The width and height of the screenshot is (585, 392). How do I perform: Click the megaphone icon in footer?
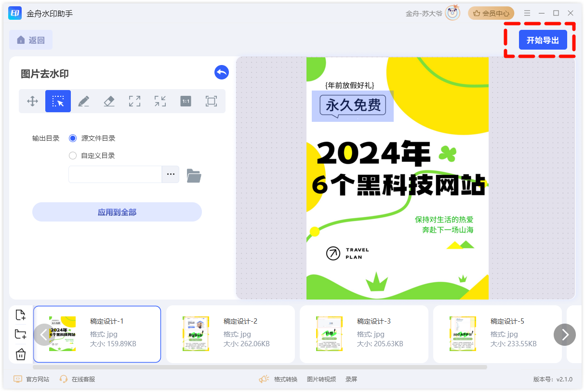(x=264, y=379)
